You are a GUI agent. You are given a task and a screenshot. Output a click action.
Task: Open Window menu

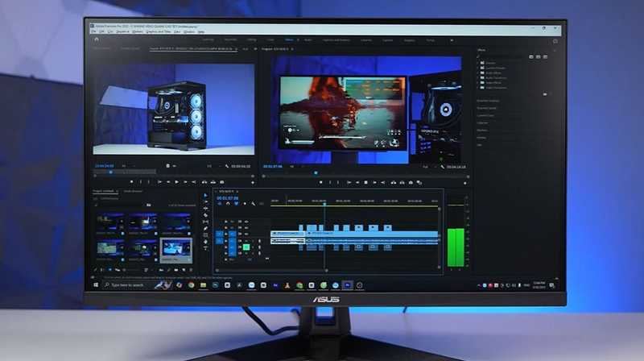click(x=189, y=31)
